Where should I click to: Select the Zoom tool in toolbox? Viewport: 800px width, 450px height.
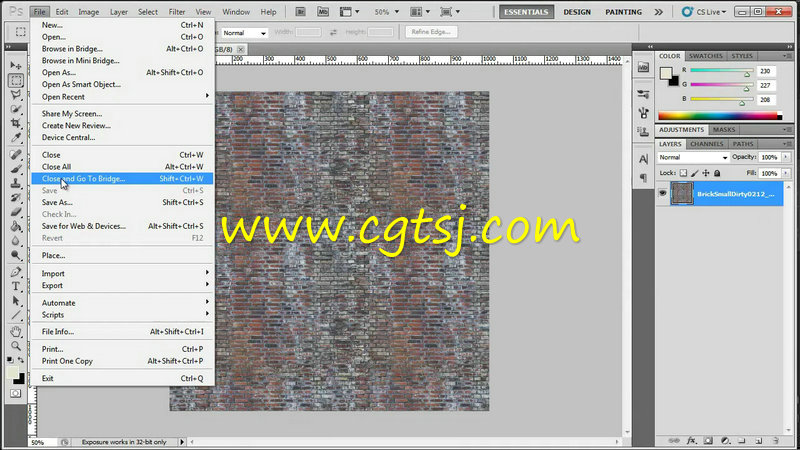point(16,346)
